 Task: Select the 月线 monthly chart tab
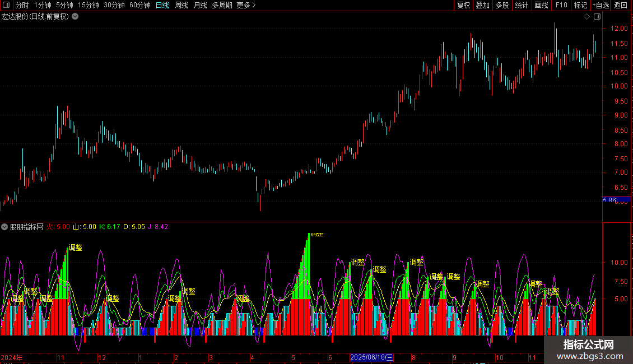(200, 5)
